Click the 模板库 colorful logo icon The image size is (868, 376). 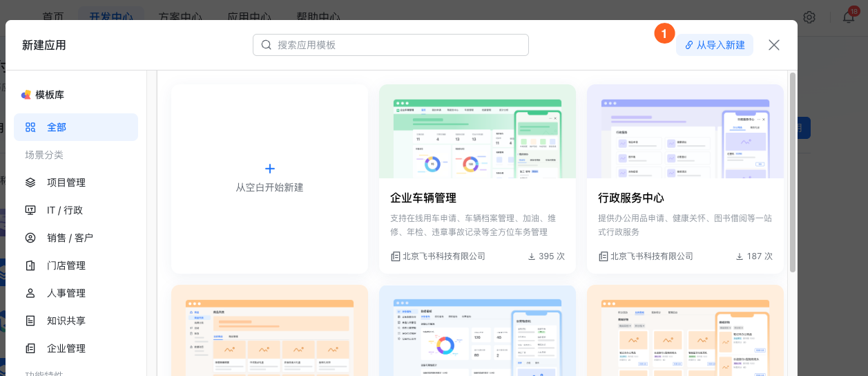coord(26,95)
